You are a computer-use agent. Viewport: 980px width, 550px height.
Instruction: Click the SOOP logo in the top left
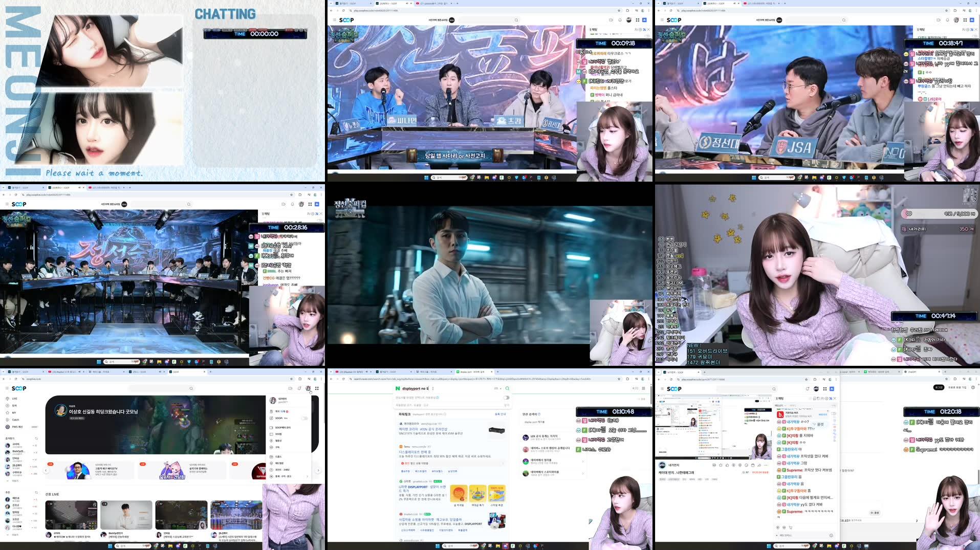point(19,388)
